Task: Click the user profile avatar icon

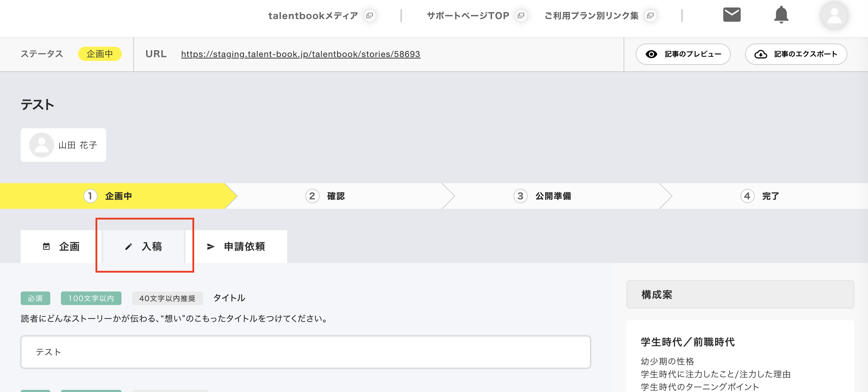Action: 834,16
